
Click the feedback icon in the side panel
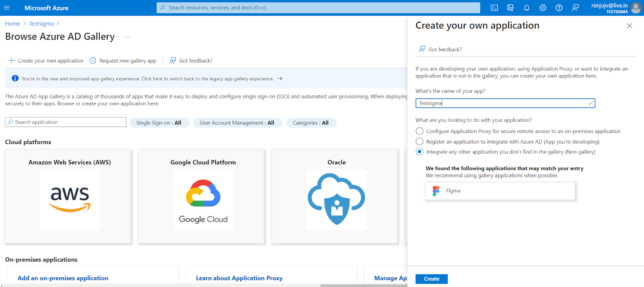422,49
